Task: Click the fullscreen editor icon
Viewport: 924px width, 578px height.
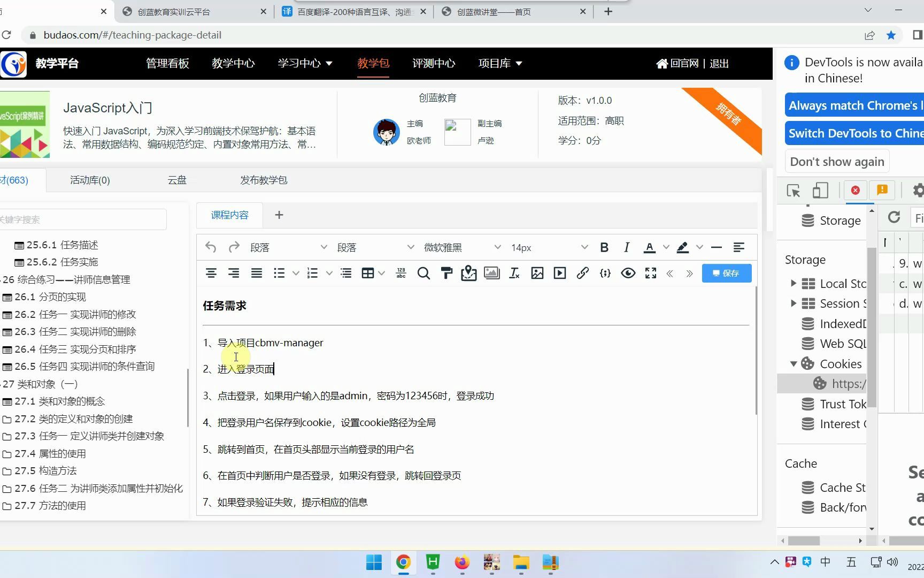Action: (x=650, y=273)
